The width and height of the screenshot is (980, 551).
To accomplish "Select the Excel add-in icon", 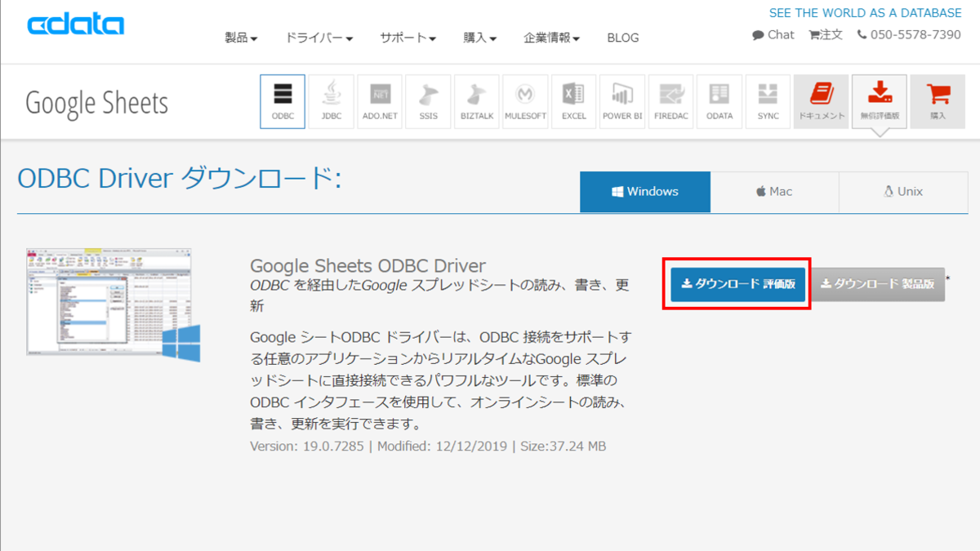I will (x=574, y=102).
